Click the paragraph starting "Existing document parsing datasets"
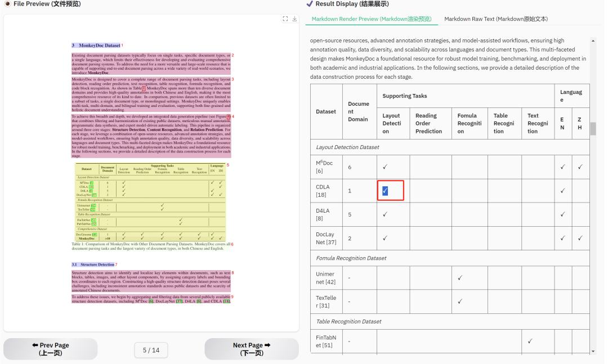This screenshot has width=608, height=364. coord(151,64)
